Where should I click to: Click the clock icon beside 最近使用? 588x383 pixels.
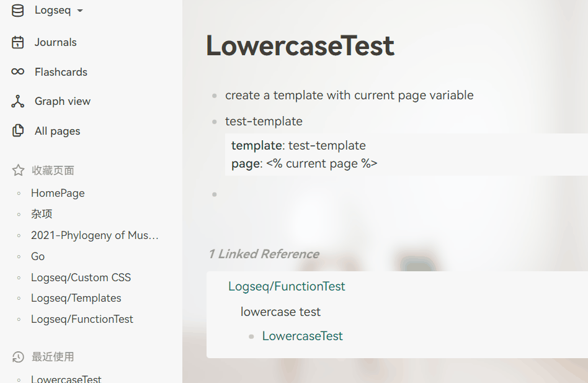point(17,357)
